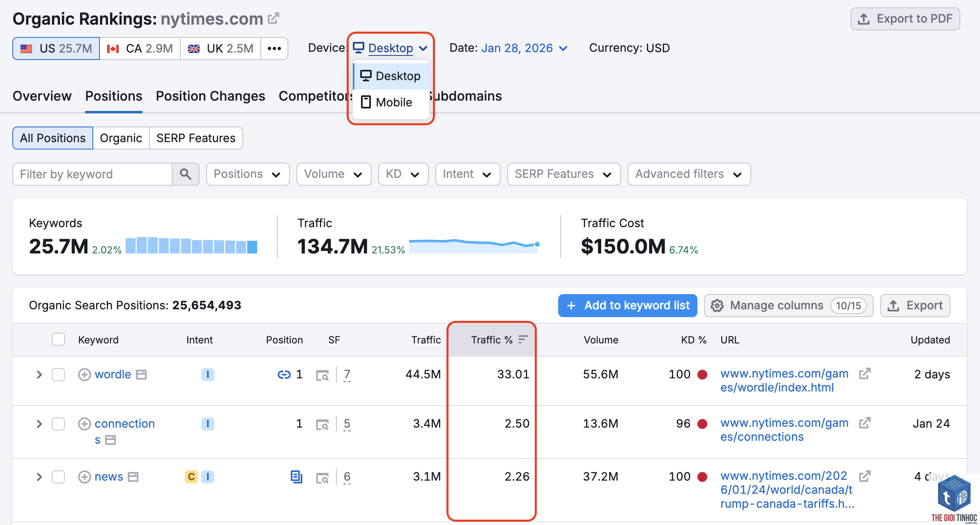Click the add icon next to news keyword

click(x=84, y=477)
